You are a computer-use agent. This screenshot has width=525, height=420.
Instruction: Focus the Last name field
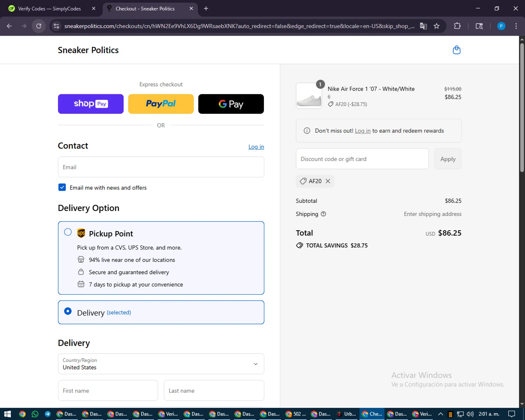tap(214, 391)
